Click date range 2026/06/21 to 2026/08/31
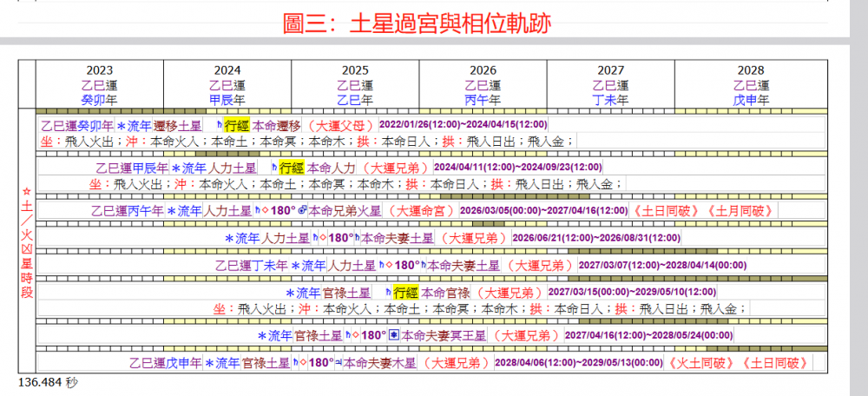Screen dimensions: 868x396 596,237
